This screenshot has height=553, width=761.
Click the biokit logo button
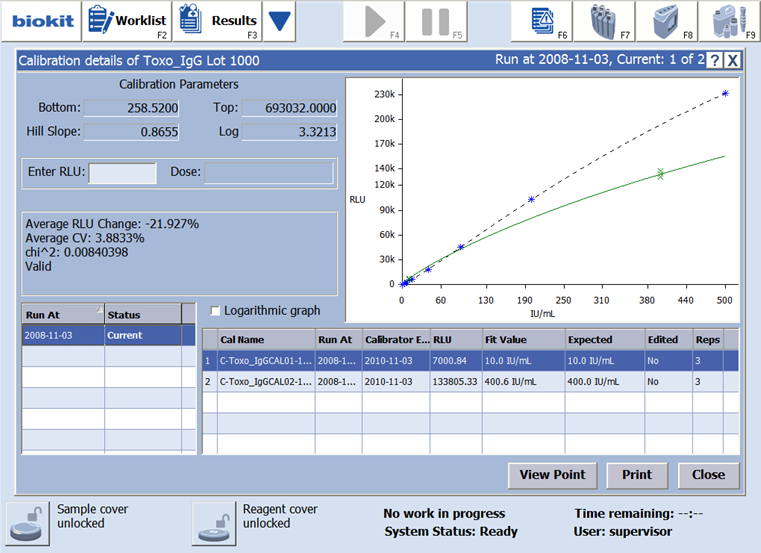[37, 20]
